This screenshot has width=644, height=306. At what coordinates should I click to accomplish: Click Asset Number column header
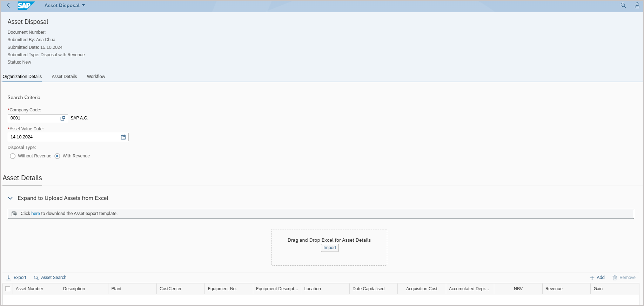(36, 289)
